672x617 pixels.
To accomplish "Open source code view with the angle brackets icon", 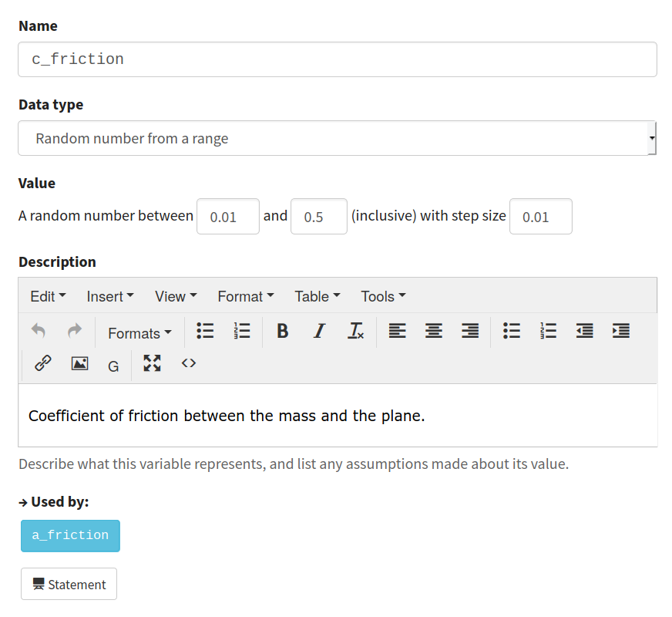I will click(189, 363).
